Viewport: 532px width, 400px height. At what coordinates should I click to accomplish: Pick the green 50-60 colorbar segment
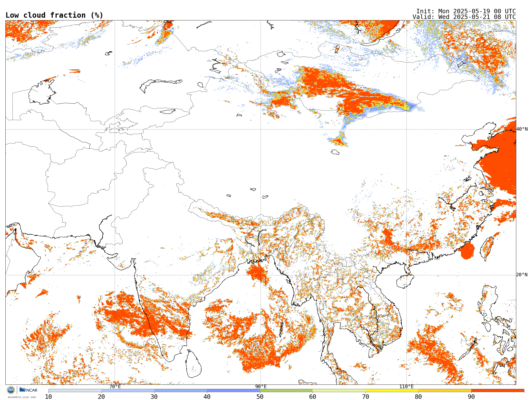point(286,391)
